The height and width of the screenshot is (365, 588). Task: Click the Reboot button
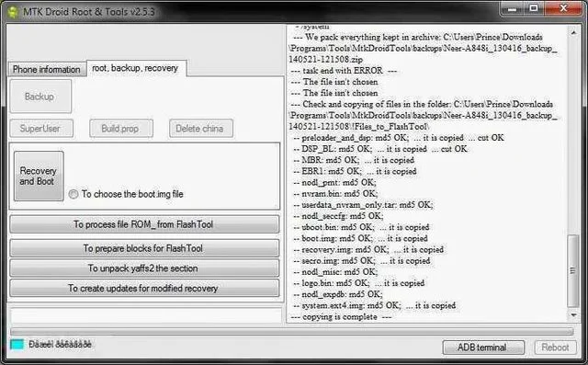click(x=555, y=348)
